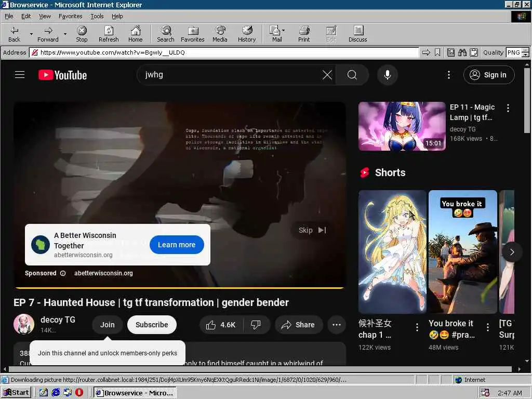Select Browservice taskbar window button
The image size is (532, 399).
pos(135,393)
